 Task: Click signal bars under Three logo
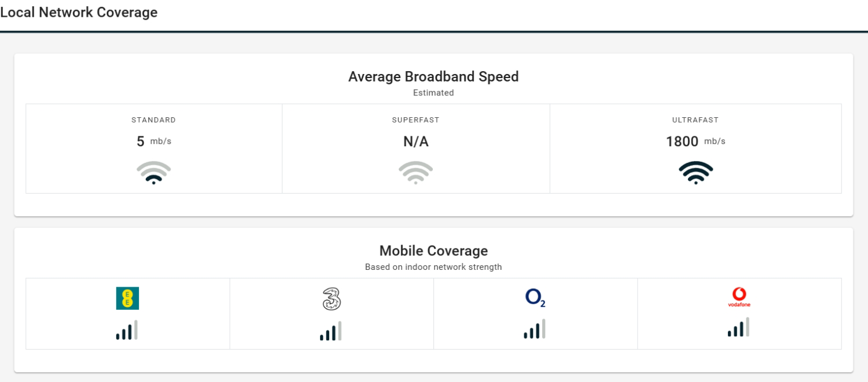click(330, 331)
